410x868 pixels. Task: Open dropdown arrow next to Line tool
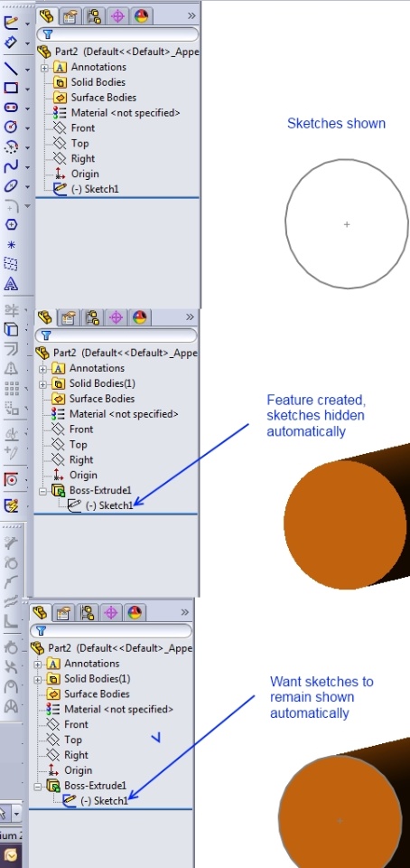(28, 70)
